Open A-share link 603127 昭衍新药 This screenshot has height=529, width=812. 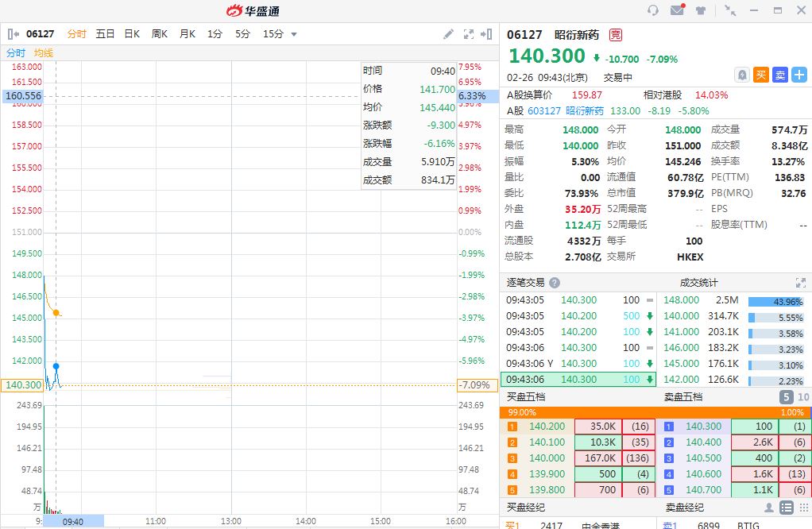click(566, 111)
